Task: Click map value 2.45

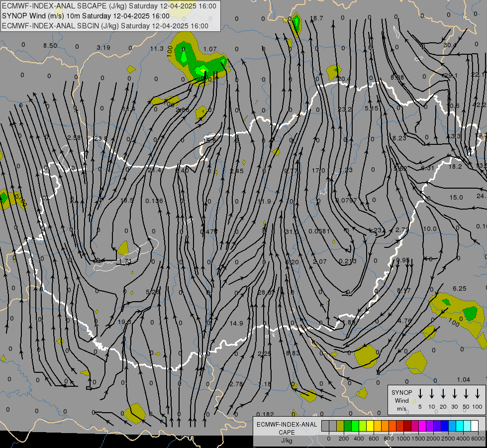Action: coord(237,171)
